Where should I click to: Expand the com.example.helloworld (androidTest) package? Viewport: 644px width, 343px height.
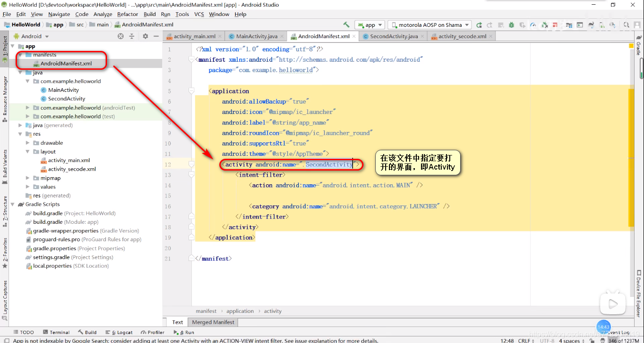pyautogui.click(x=28, y=107)
